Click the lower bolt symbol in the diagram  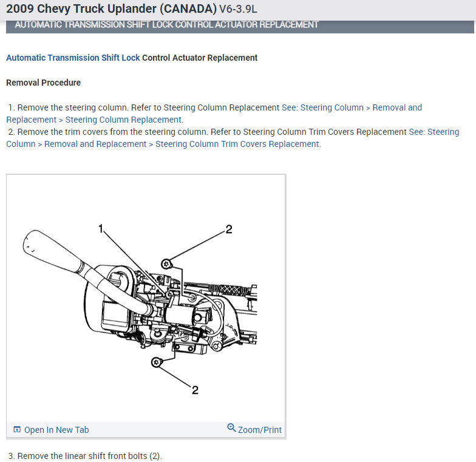[x=156, y=362]
